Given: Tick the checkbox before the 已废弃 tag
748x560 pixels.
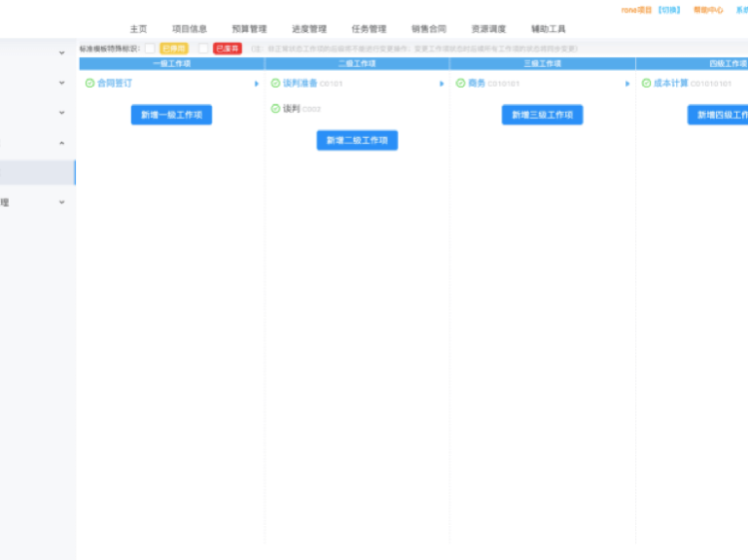Looking at the screenshot, I should pos(203,49).
